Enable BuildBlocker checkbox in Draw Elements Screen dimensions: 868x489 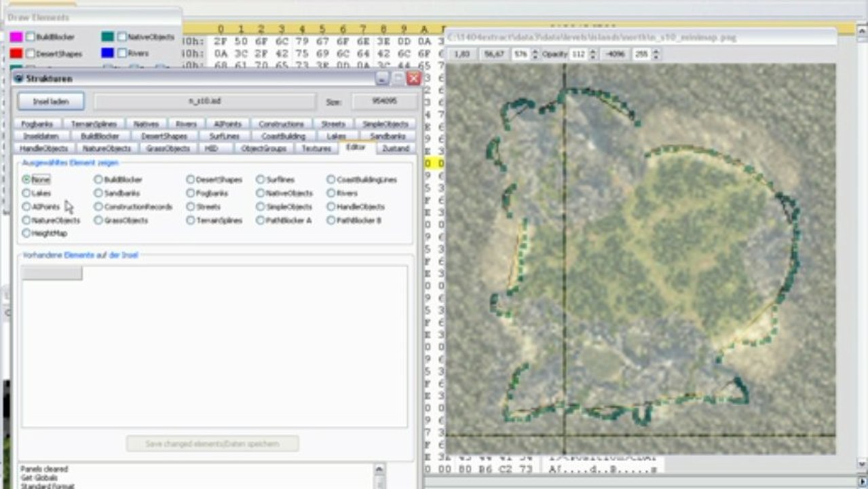pyautogui.click(x=31, y=37)
